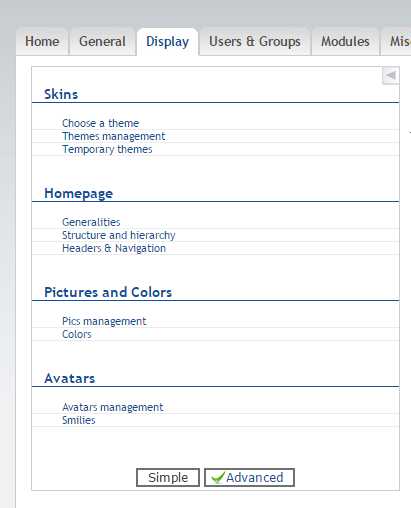The width and height of the screenshot is (411, 508).
Task: Click the Skins section heading
Action: (x=61, y=94)
